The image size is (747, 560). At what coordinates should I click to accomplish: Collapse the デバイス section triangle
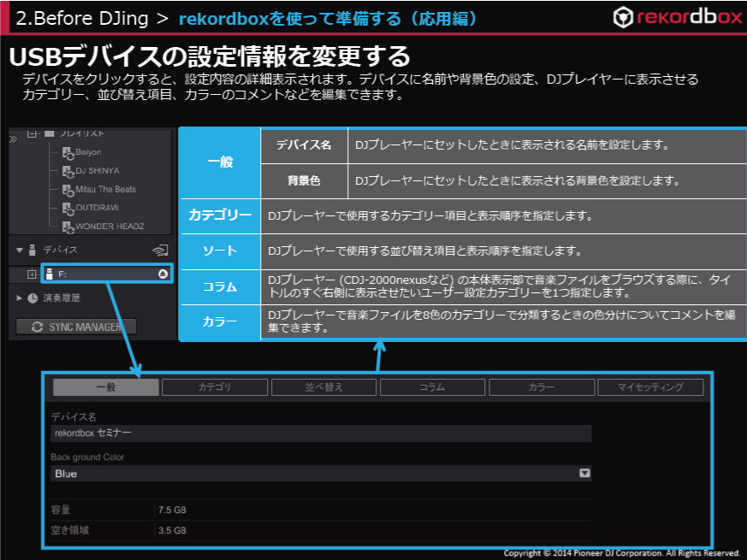click(19, 250)
